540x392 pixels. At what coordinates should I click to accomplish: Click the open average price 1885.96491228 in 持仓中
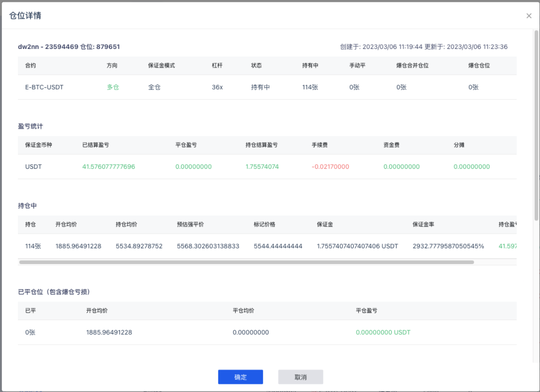[x=78, y=246]
